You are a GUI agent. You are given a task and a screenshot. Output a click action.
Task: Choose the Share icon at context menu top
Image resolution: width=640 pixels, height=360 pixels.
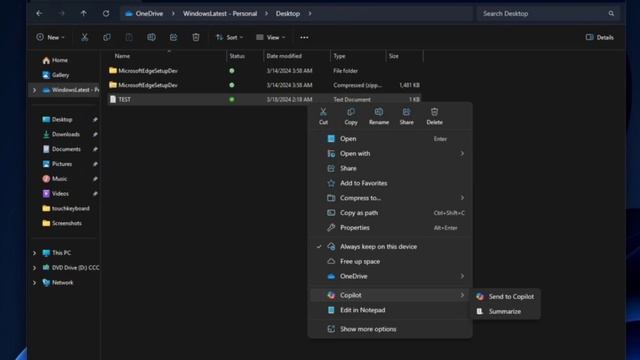pyautogui.click(x=407, y=116)
